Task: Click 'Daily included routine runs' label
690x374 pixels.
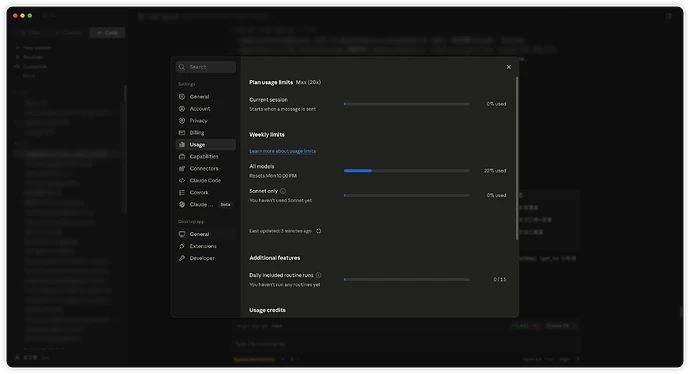Action: 281,275
